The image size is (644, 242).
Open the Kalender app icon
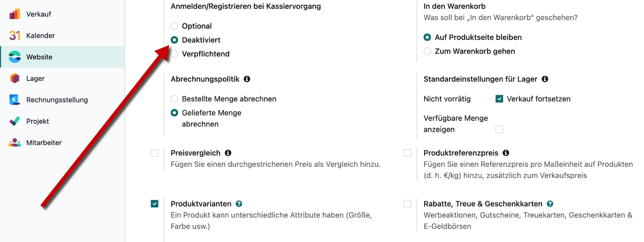pyautogui.click(x=14, y=36)
